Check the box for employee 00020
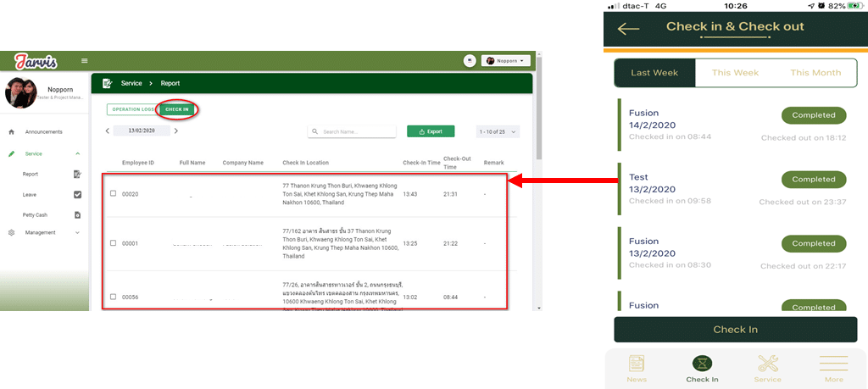868x389 pixels. point(114,193)
